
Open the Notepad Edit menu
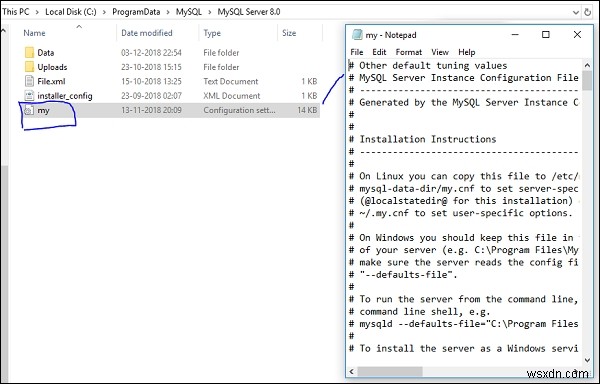tap(379, 52)
